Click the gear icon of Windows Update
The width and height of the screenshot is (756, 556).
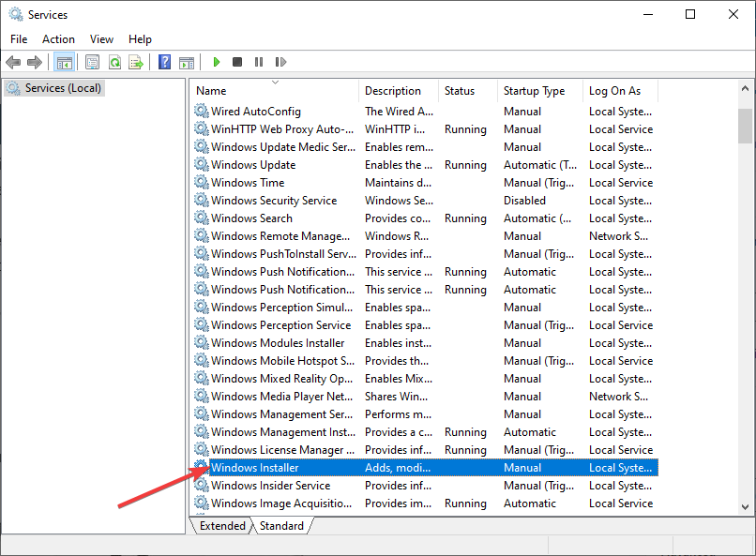[x=201, y=164]
